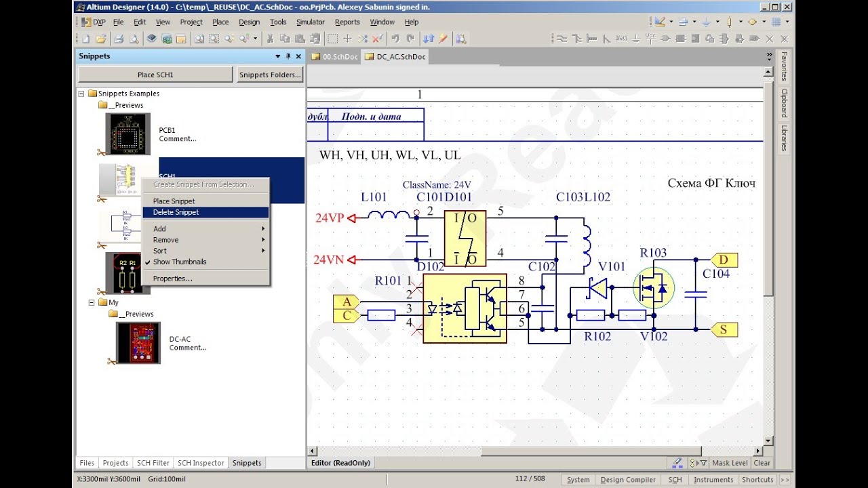Open the grids dropdown arrow
The image size is (868, 488).
coord(787,22)
